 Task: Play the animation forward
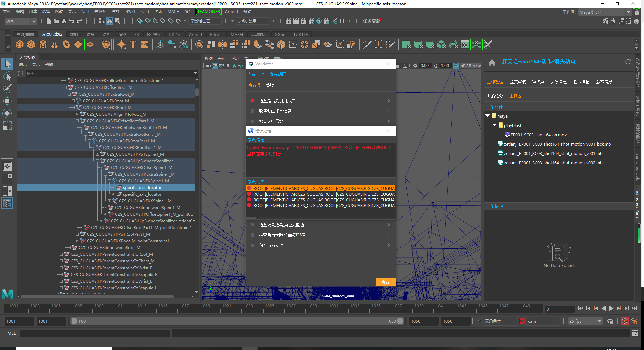click(x=611, y=309)
